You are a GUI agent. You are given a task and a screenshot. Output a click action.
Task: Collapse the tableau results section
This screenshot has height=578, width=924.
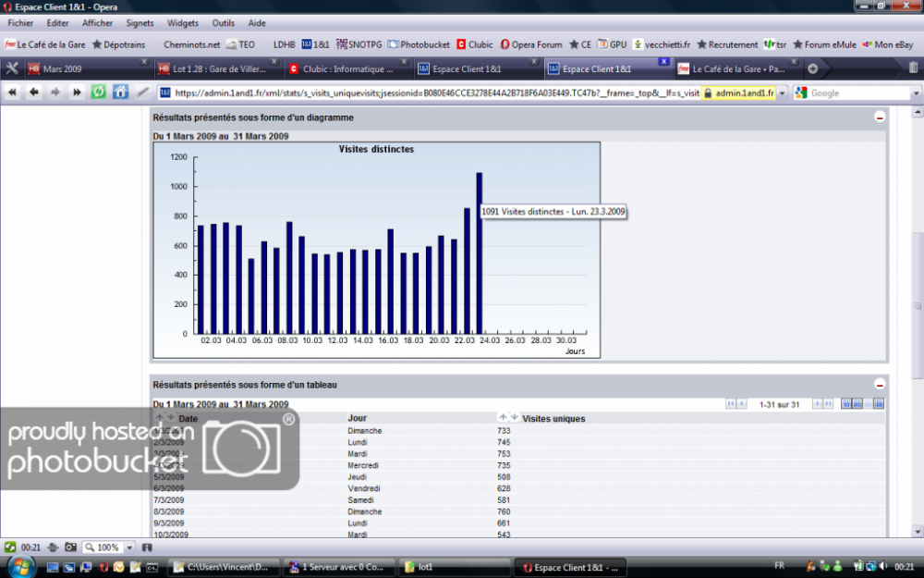pyautogui.click(x=880, y=385)
